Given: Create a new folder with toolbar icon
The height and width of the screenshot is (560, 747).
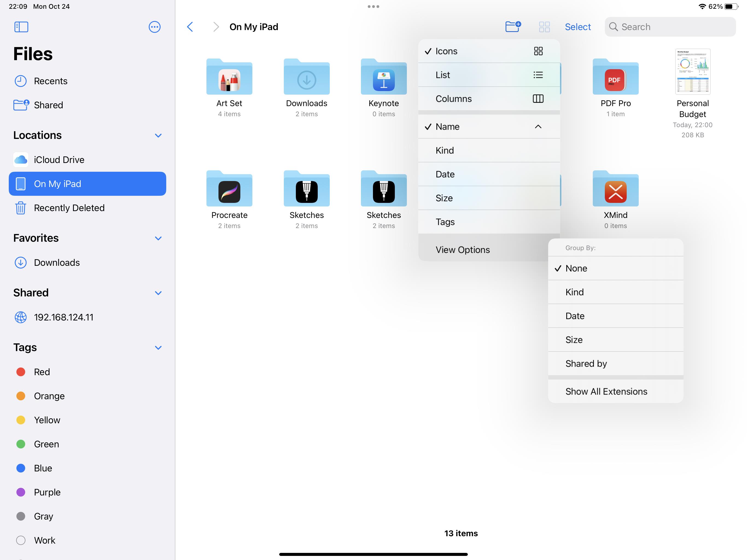Looking at the screenshot, I should 513,27.
